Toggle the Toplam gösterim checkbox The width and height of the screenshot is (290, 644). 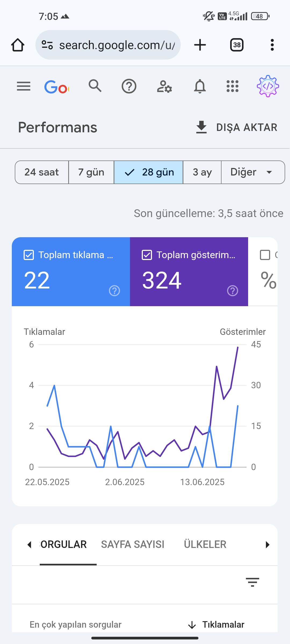point(147,255)
